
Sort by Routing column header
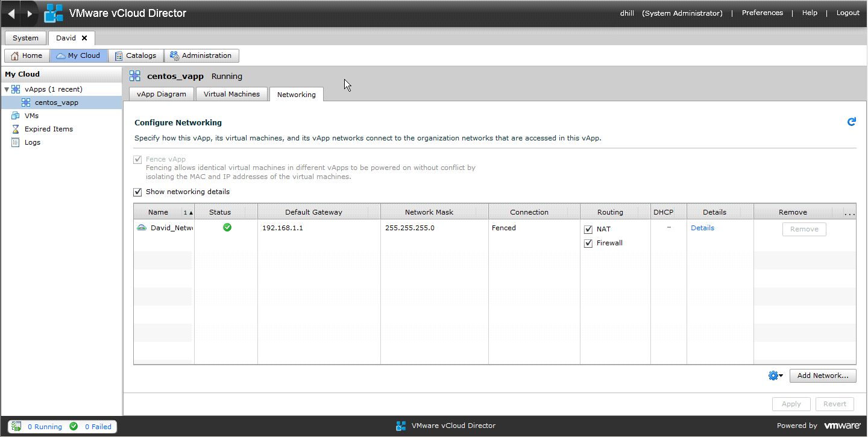pyautogui.click(x=610, y=212)
